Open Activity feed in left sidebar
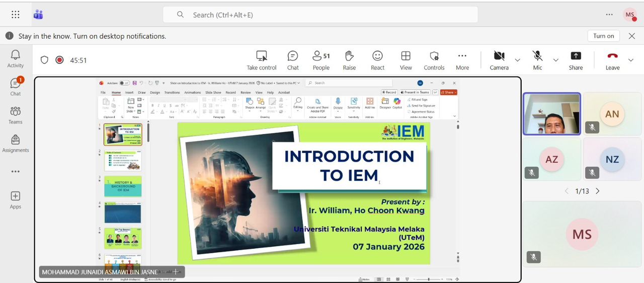 [16, 58]
